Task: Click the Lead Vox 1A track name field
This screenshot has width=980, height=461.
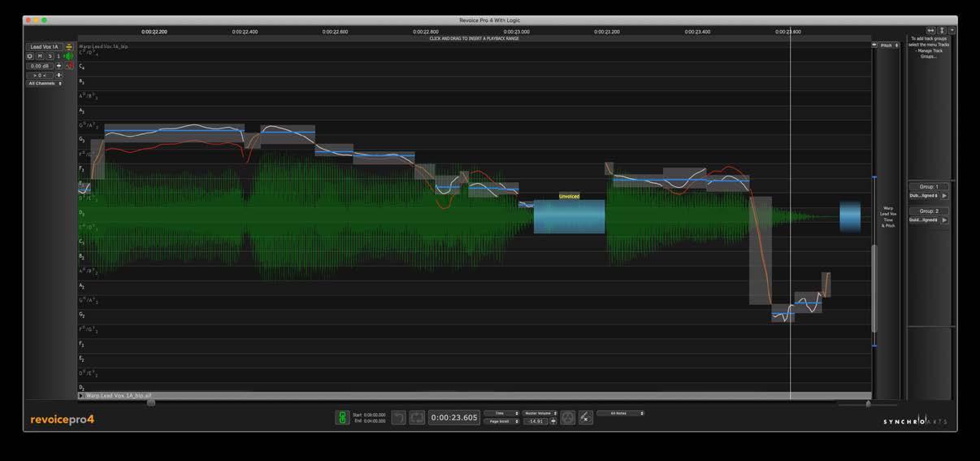Action: (45, 47)
